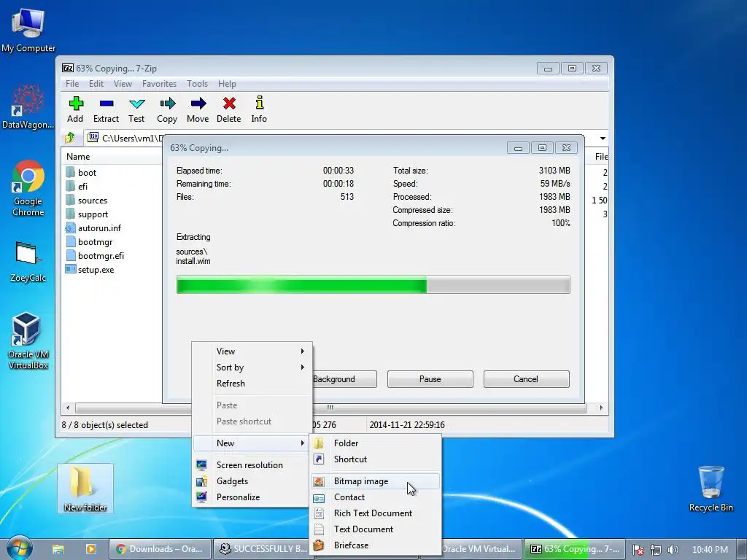
Task: Click the volume speaker tray icon
Action: point(673,550)
